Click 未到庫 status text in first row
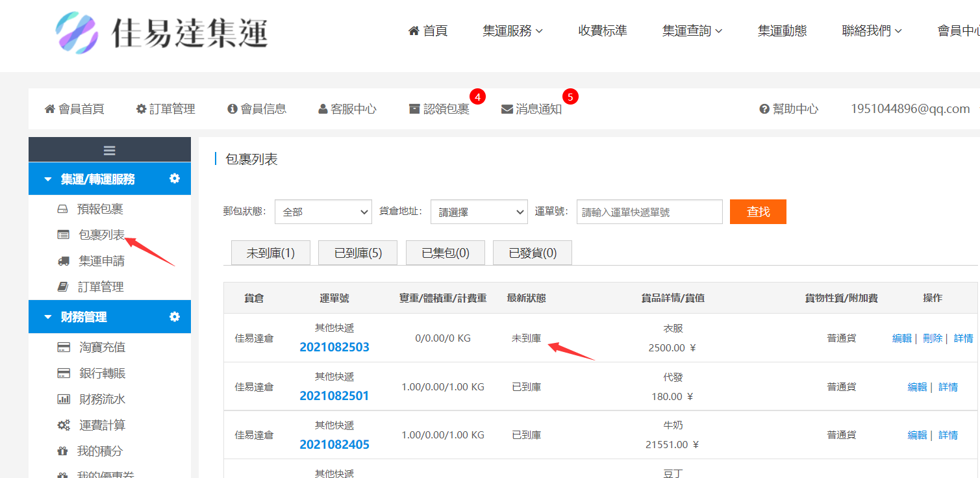 (526, 338)
